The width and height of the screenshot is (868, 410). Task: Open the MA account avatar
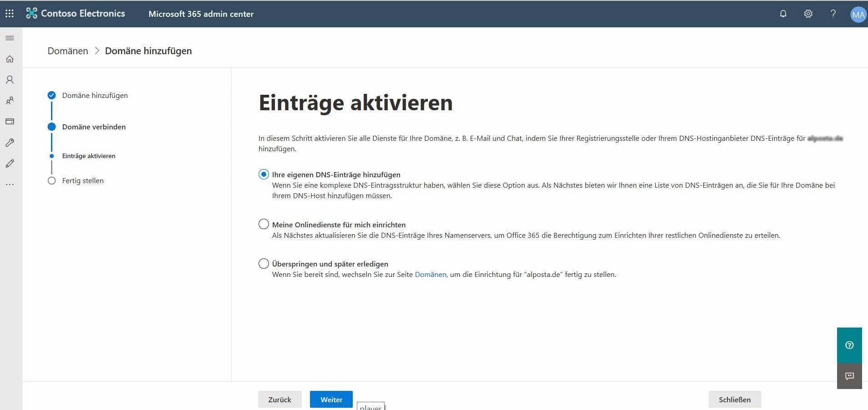[858, 15]
